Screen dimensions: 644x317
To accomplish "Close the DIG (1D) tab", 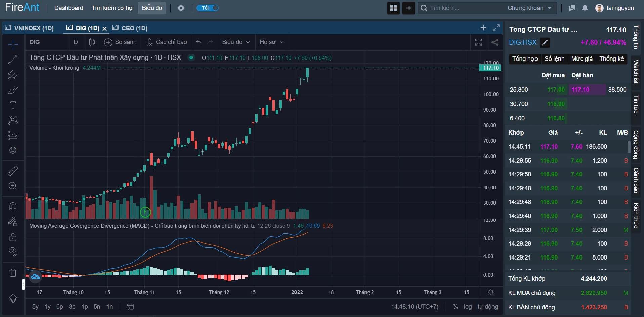I will (x=104, y=29).
